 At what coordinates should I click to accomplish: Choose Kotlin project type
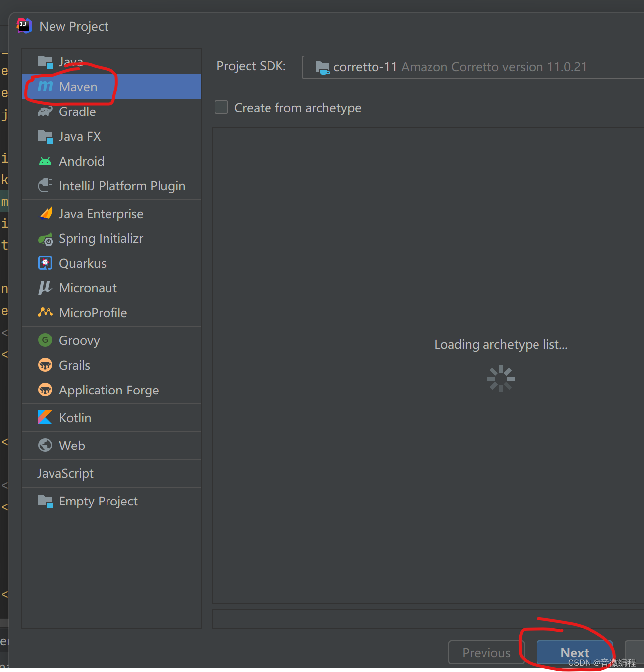point(111,418)
